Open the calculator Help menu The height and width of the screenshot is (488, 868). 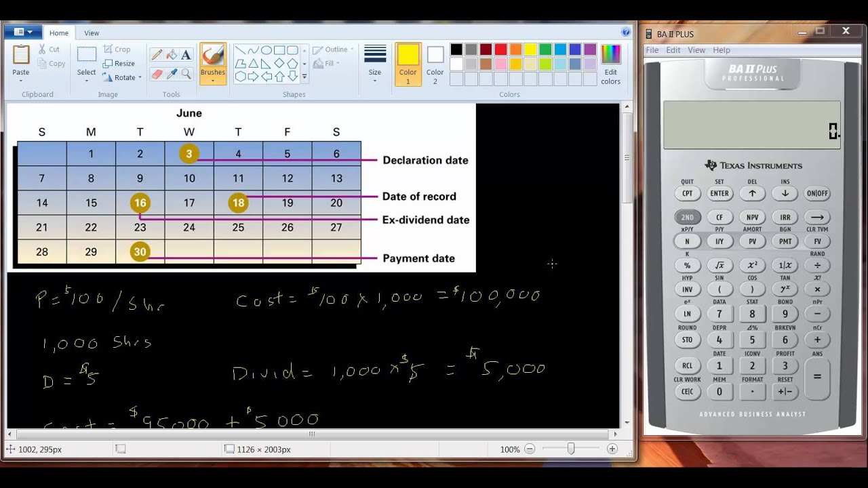pos(722,50)
